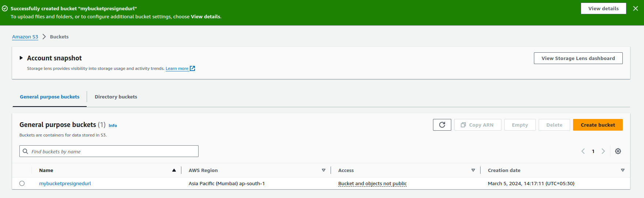Image resolution: width=644 pixels, height=198 pixels.
Task: Sort by the AWS Region column arrow
Action: click(x=323, y=170)
